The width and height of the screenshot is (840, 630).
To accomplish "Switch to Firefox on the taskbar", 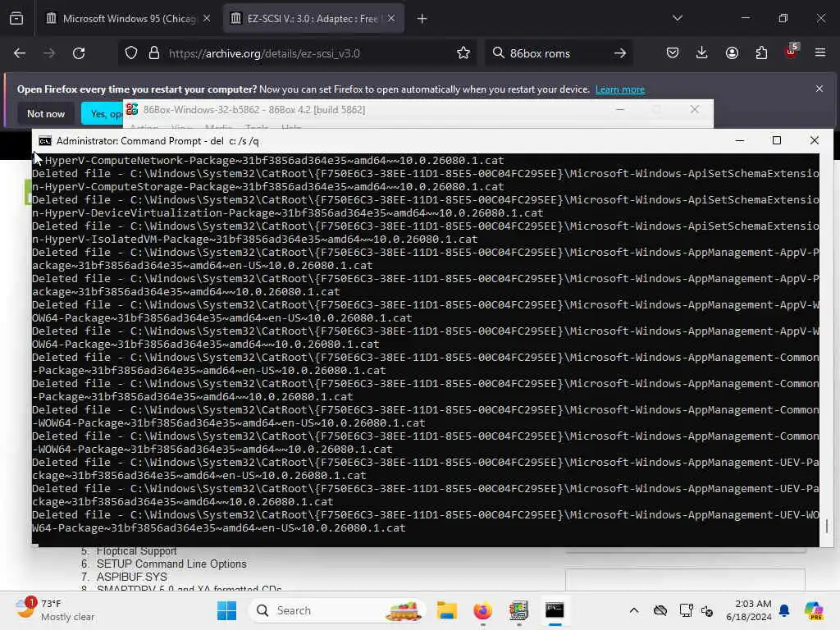I will coord(482,610).
